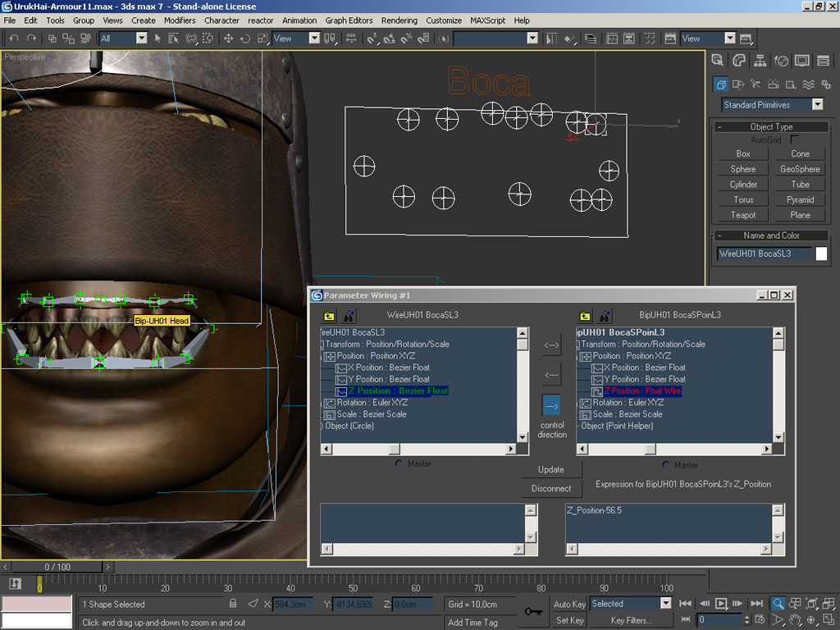Image resolution: width=840 pixels, height=630 pixels.
Task: Click the object color swatch
Action: [821, 254]
